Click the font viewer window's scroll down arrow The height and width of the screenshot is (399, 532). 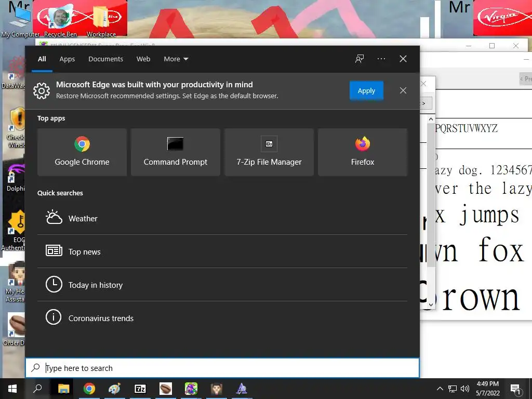coord(431,304)
